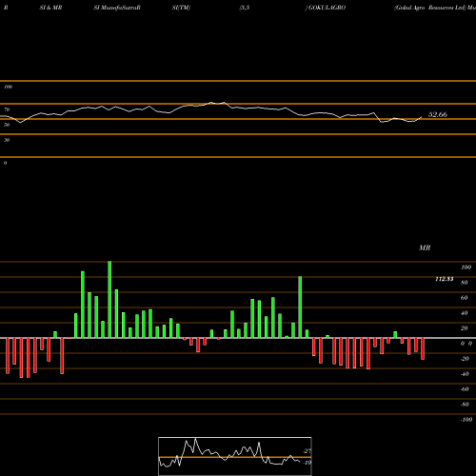This screenshot has width=476, height=476.
Task: Click the MR axis label 80
Action: point(465,283)
